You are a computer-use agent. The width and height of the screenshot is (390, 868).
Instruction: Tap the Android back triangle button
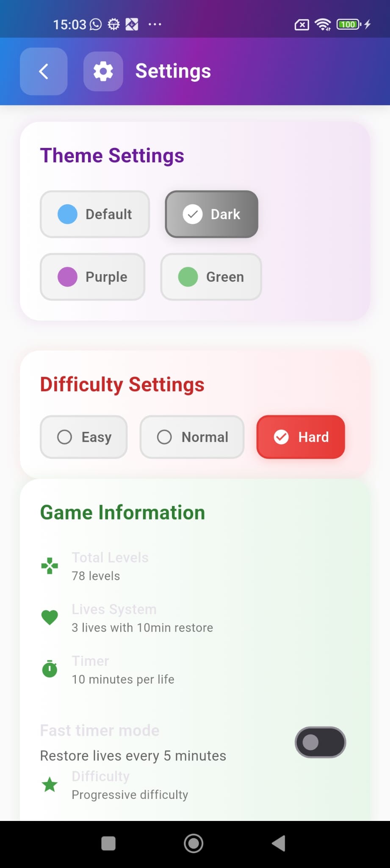pyautogui.click(x=279, y=843)
